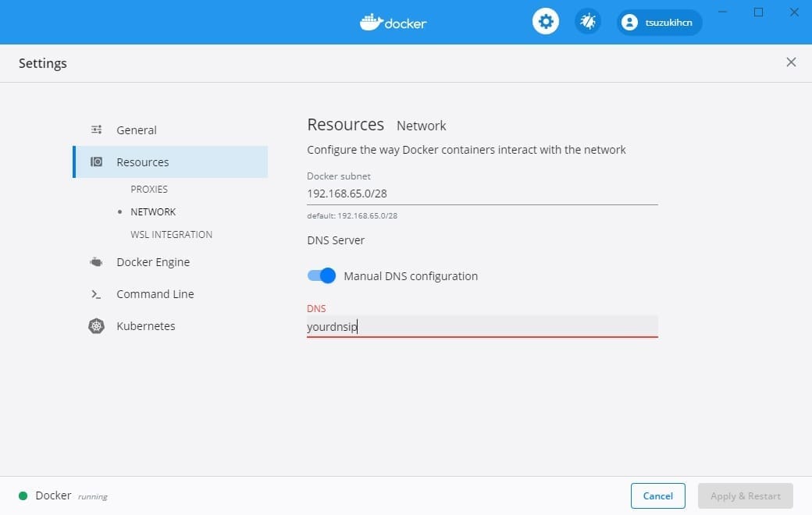Select the Resources icon in sidebar
The image size is (812, 515).
[x=96, y=162]
